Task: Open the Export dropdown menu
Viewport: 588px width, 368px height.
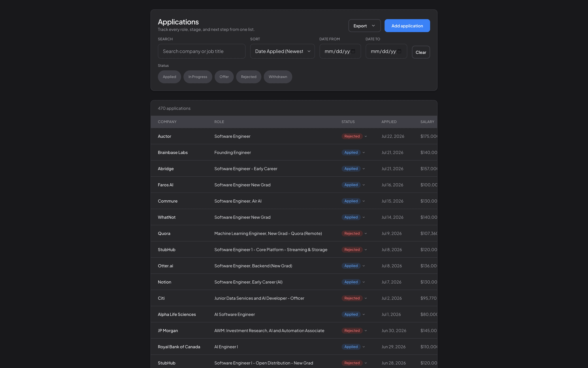Action: point(364,26)
